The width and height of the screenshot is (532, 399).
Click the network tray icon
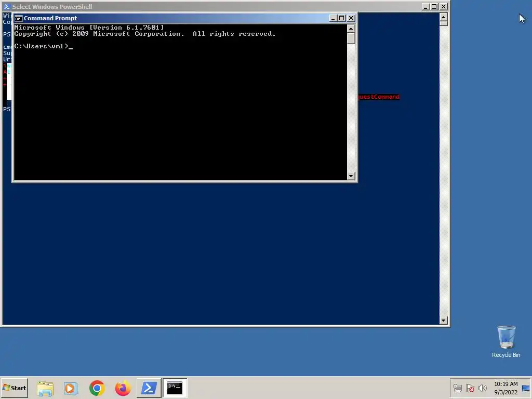(457, 388)
